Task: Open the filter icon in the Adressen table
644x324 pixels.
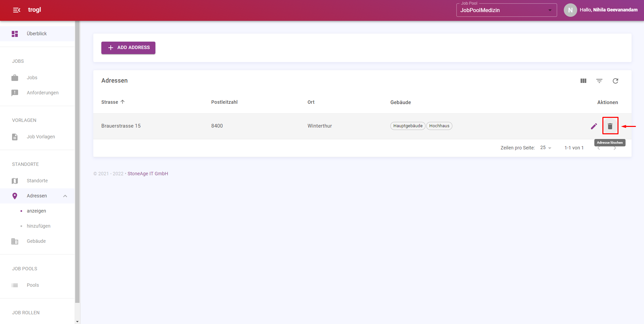Action: [599, 81]
